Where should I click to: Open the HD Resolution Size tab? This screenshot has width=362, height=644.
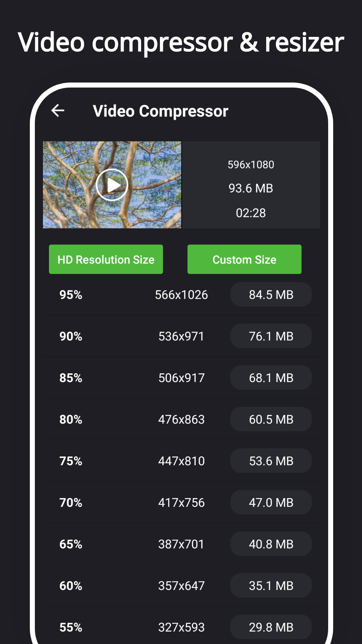click(106, 259)
